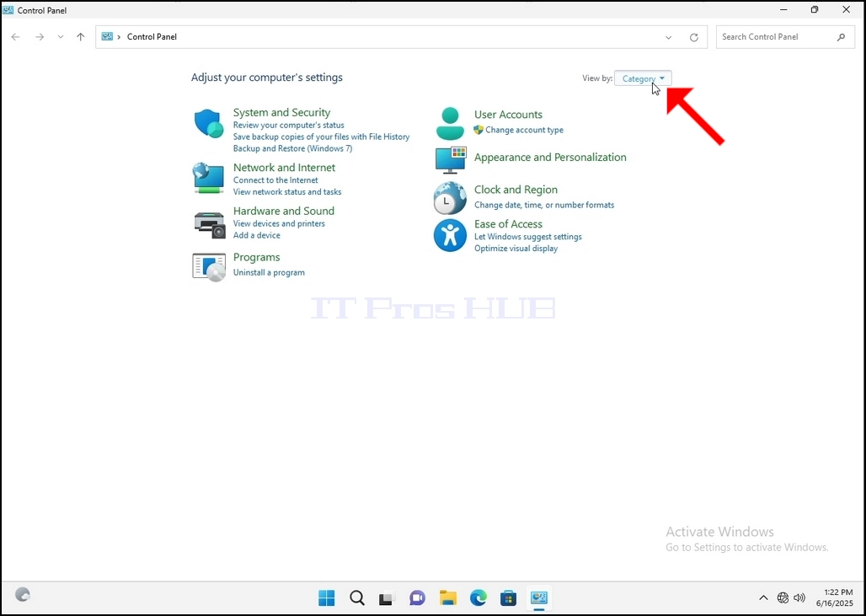Image resolution: width=866 pixels, height=616 pixels.
Task: Click View network status and tasks
Action: (287, 191)
